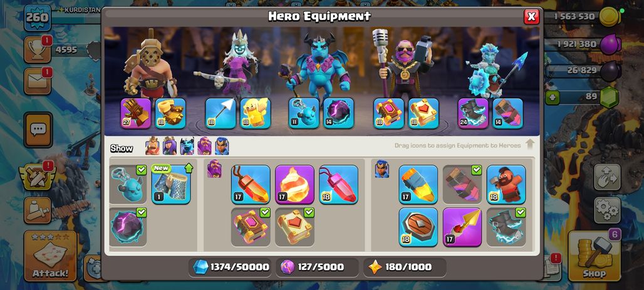
Task: Open the Grand Warden's purple Eternal Tome slot
Action: coord(388,113)
